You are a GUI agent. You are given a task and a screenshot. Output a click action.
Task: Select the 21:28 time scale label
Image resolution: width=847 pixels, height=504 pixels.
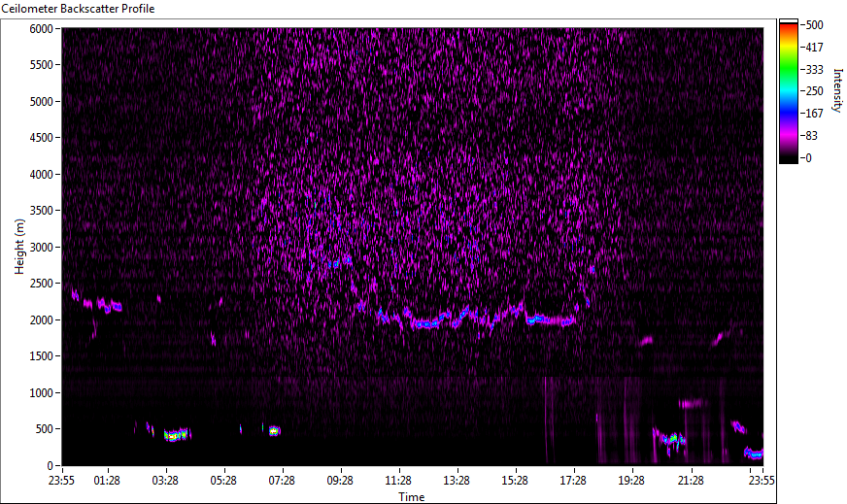pos(691,480)
